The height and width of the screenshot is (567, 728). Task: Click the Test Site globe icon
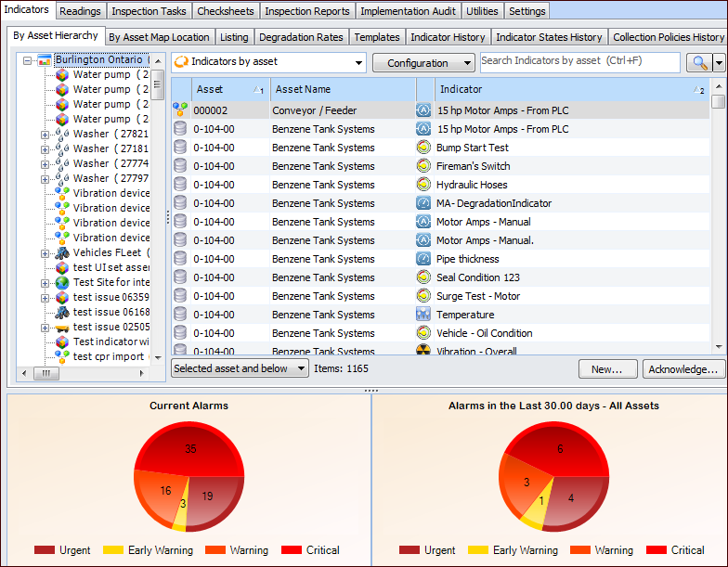click(61, 282)
